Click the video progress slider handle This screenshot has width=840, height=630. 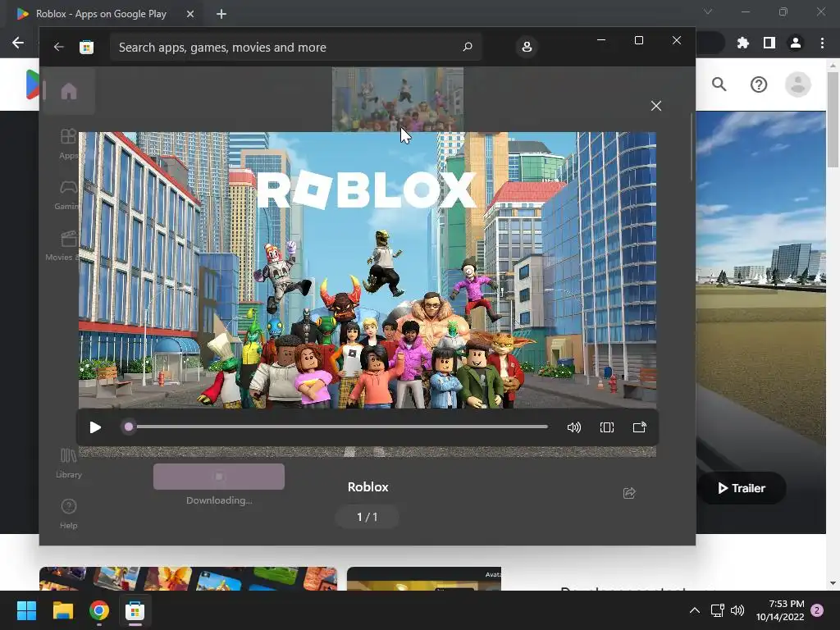tap(129, 427)
